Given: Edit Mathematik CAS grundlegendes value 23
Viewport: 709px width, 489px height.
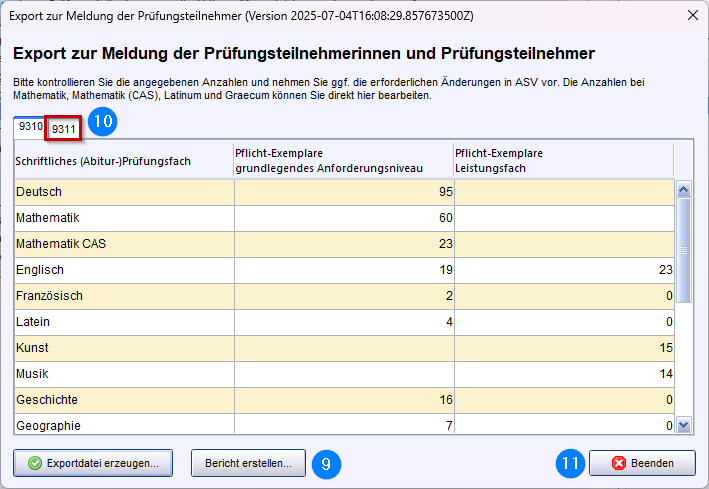Looking at the screenshot, I should pos(345,244).
